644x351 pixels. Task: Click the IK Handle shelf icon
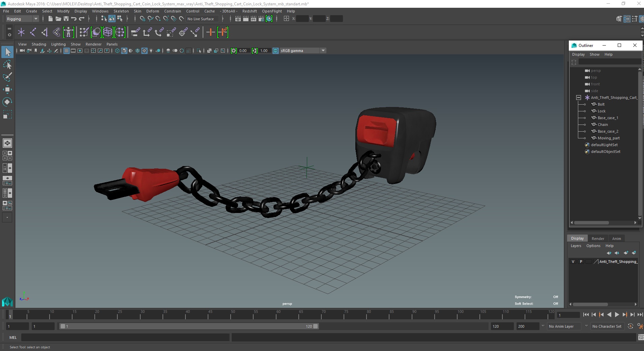tap(45, 32)
